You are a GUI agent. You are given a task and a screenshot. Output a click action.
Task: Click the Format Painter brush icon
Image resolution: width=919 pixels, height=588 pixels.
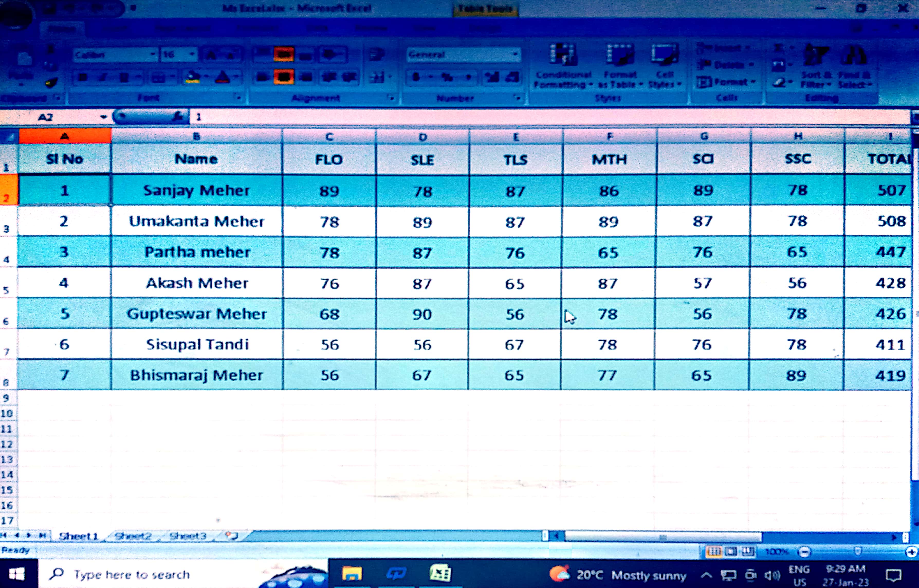pyautogui.click(x=52, y=82)
